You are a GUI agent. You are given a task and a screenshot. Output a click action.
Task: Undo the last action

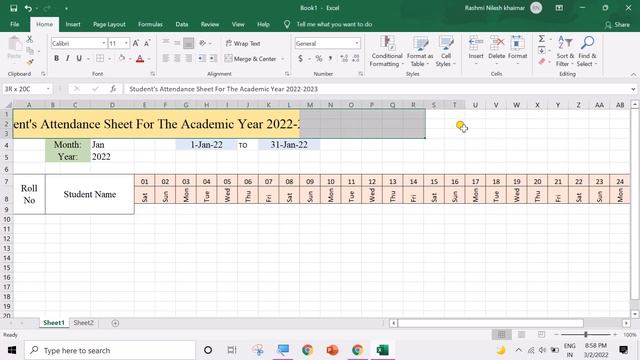point(28,8)
